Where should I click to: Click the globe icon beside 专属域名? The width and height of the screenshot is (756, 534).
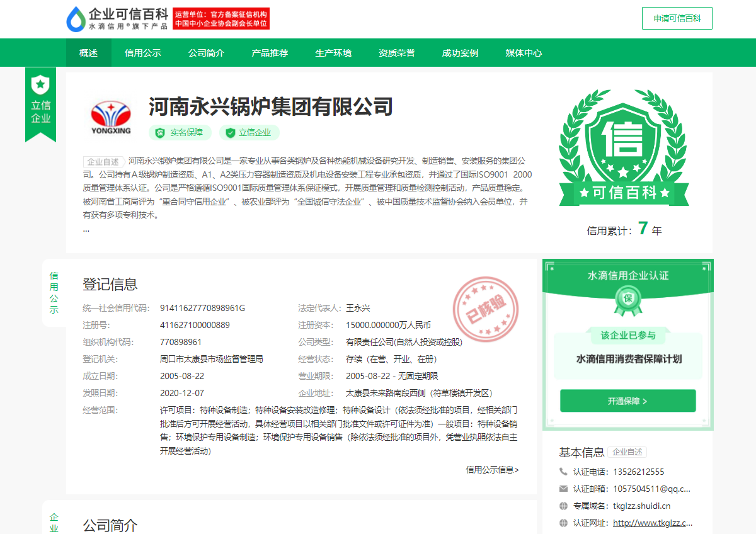(x=563, y=506)
